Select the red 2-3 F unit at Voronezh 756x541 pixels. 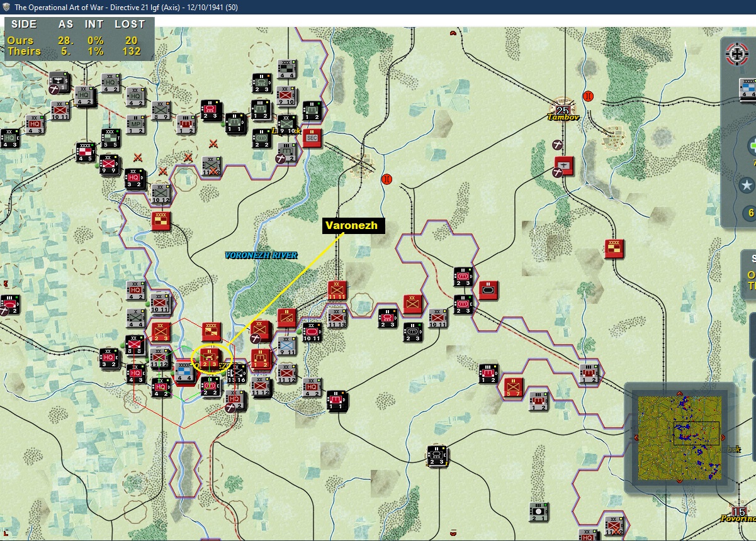coord(210,358)
